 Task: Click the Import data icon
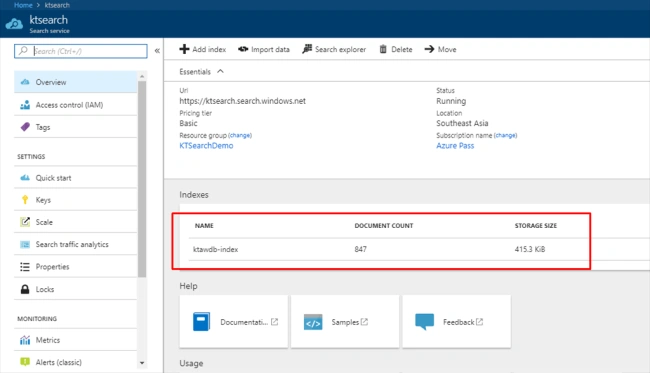click(243, 49)
